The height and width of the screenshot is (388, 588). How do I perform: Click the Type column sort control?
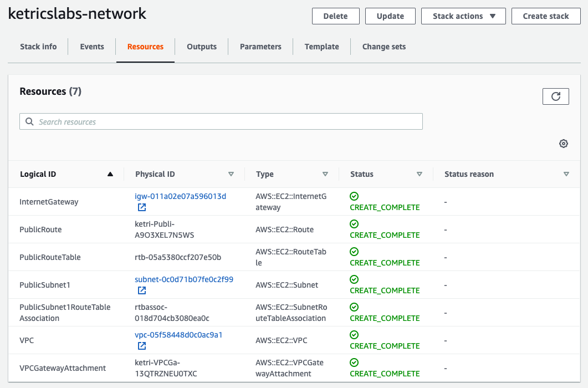click(326, 173)
